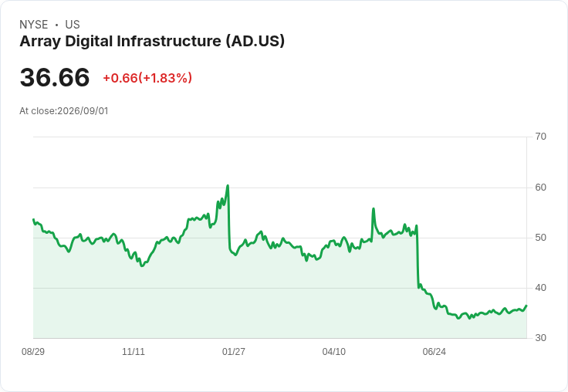Screen dimensions: 568x392
Task: Click the 70 price axis label
Action: coord(540,137)
